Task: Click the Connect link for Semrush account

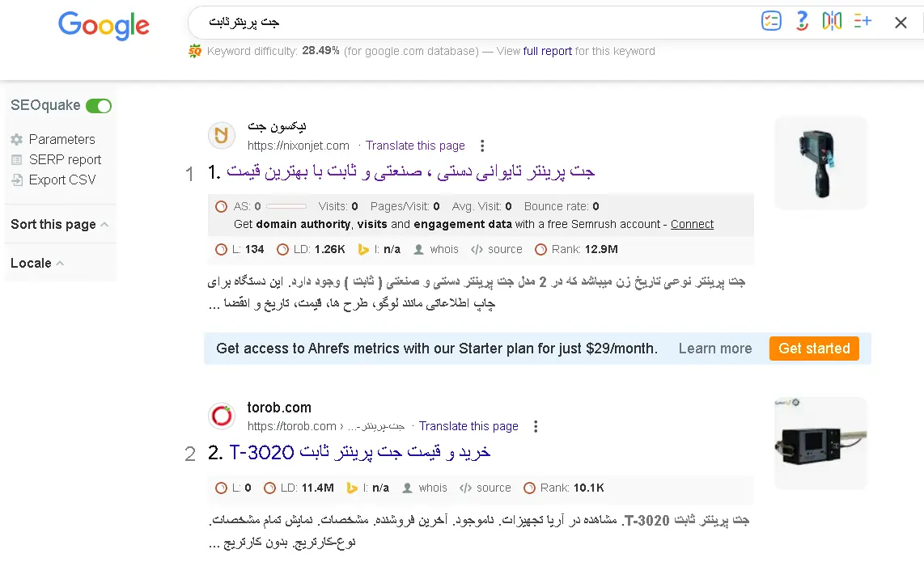Action: click(x=692, y=225)
